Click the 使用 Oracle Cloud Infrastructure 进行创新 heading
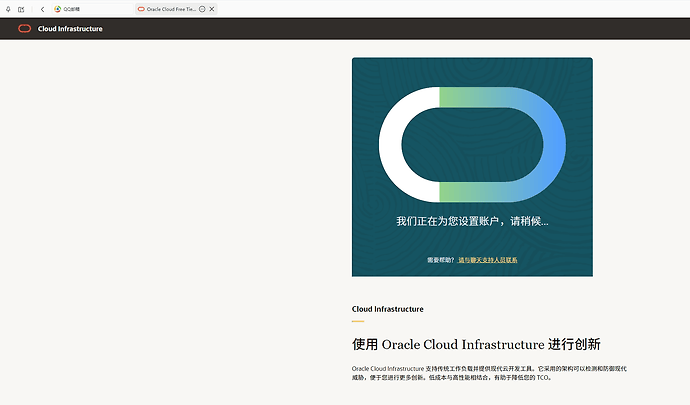690x405 pixels. [x=476, y=344]
